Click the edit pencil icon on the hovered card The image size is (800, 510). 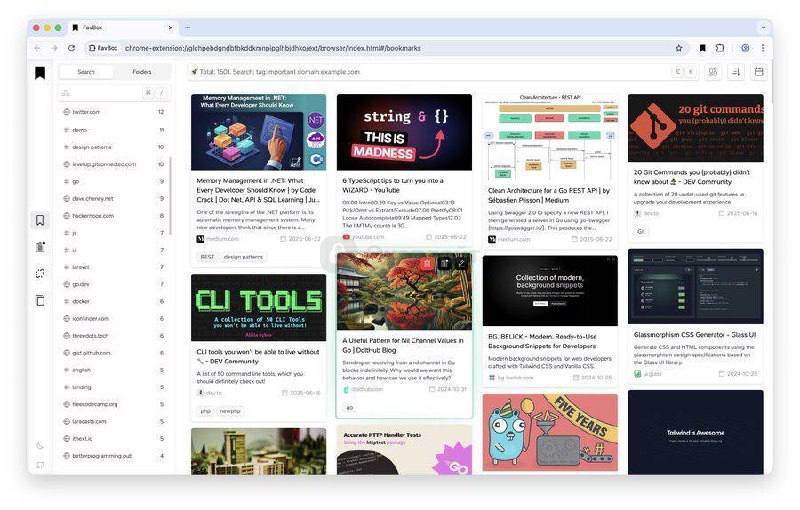tap(460, 263)
